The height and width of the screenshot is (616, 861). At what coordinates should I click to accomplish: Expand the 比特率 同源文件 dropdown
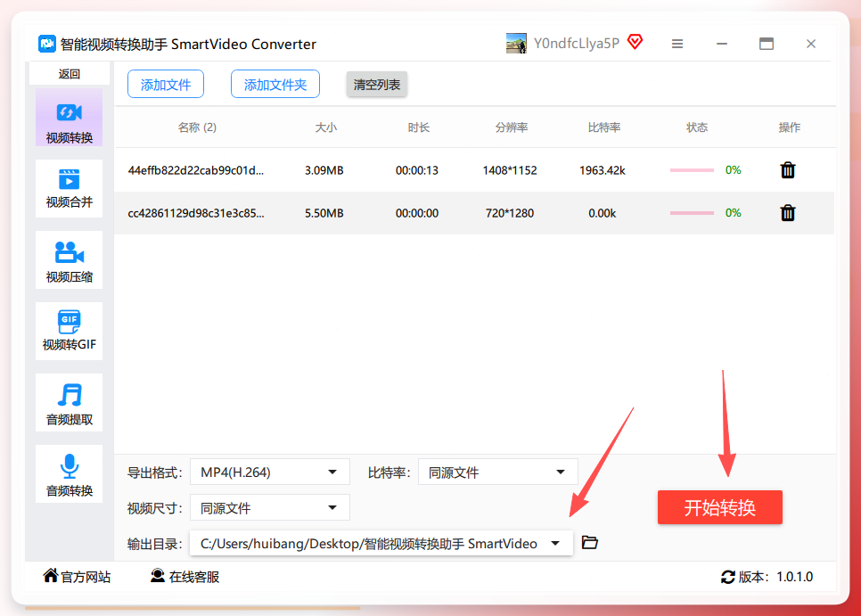(498, 472)
